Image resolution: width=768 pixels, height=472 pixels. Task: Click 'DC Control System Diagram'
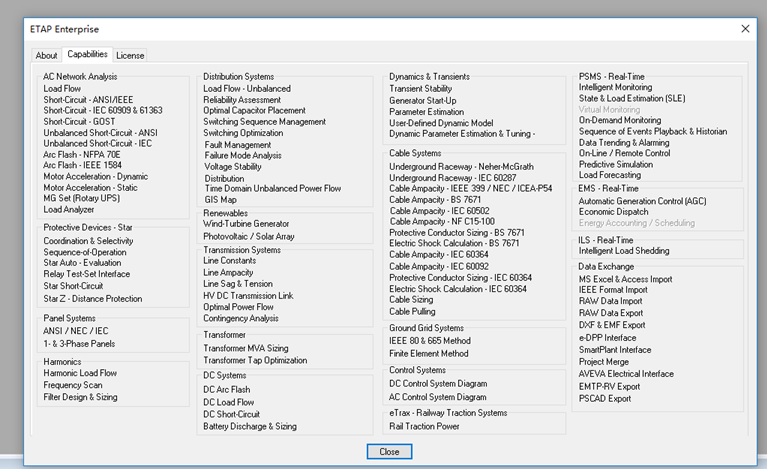click(438, 384)
